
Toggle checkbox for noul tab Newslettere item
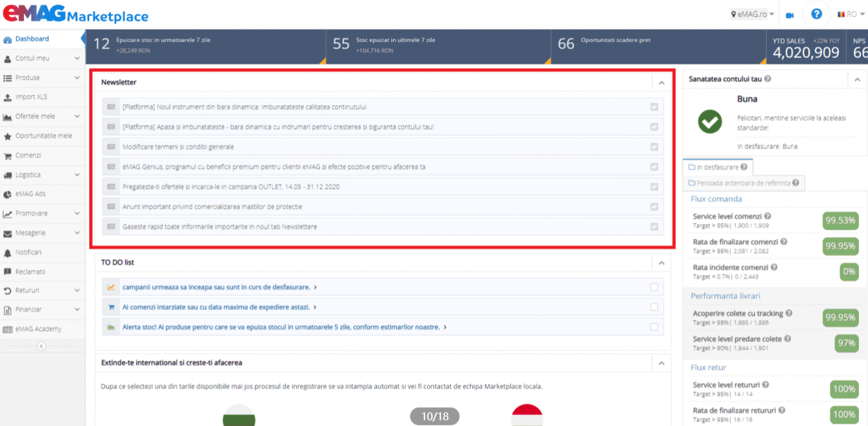point(654,227)
